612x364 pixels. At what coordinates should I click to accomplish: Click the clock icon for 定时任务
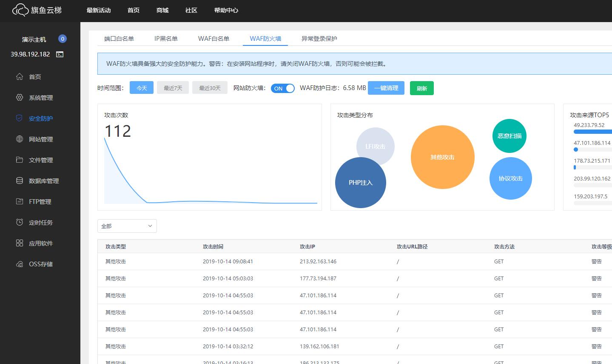pos(20,222)
